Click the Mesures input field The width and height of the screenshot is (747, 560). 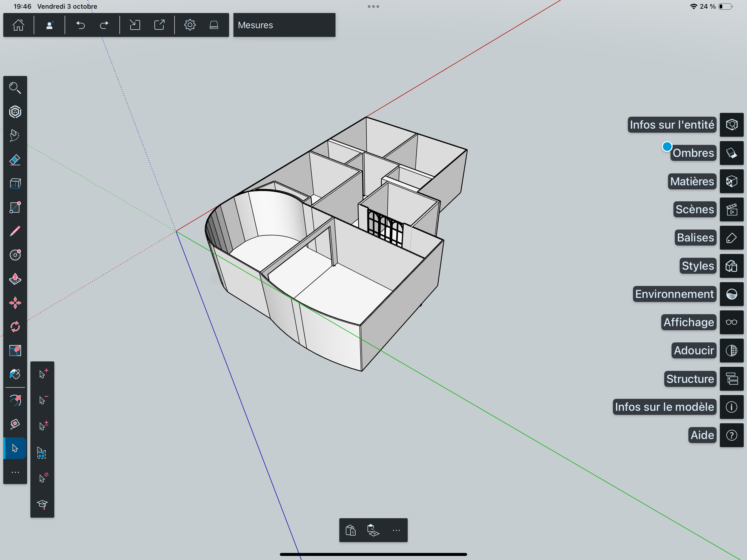coord(284,25)
